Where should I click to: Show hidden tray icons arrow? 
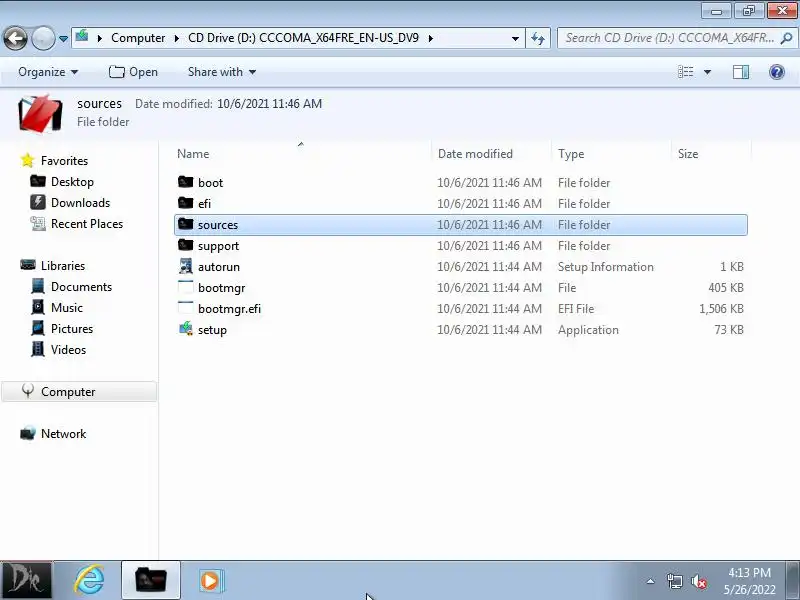pyautogui.click(x=651, y=581)
